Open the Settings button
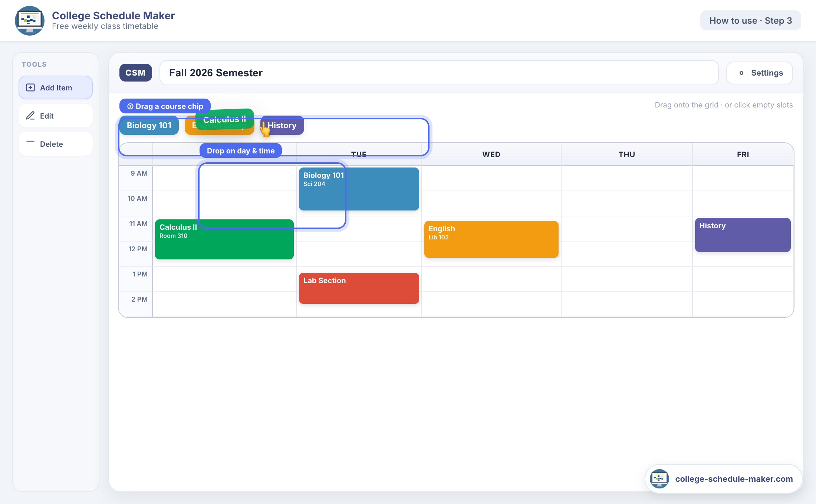816x504 pixels. (759, 73)
